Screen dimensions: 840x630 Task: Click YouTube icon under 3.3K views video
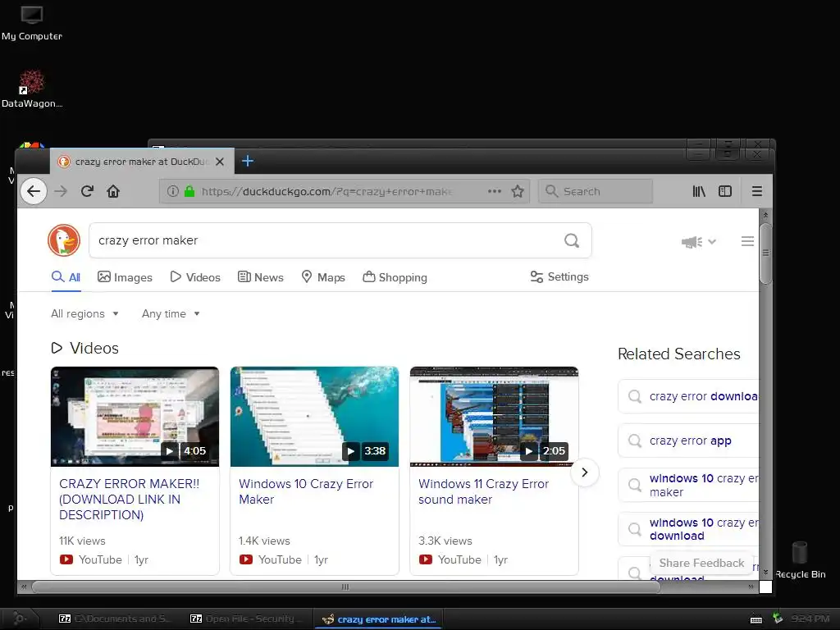(426, 559)
